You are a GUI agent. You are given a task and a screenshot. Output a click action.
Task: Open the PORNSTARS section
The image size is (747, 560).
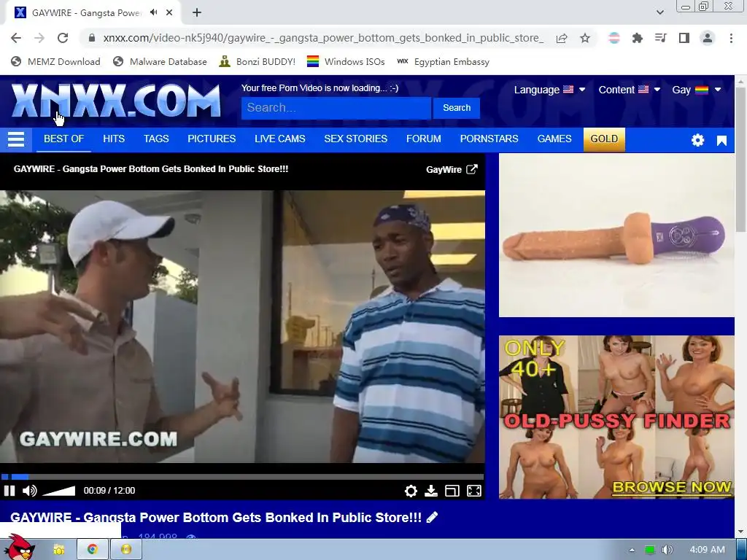pyautogui.click(x=489, y=139)
